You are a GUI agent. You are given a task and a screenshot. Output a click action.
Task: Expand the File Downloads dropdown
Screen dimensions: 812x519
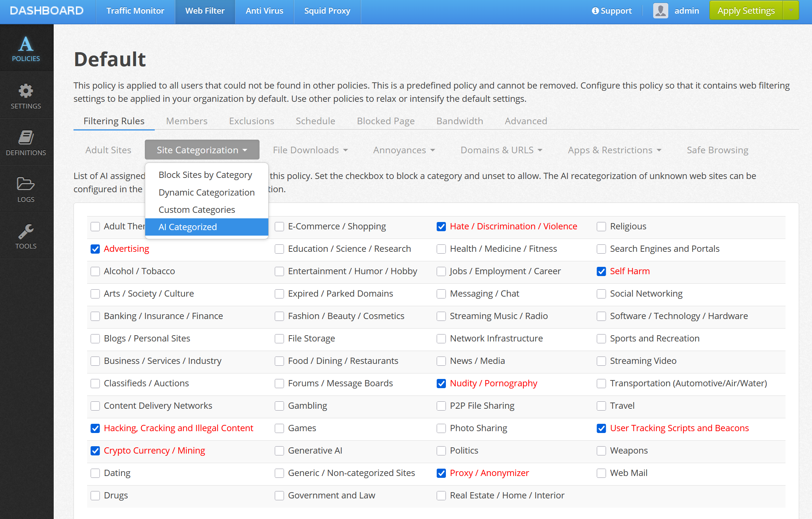(x=310, y=150)
